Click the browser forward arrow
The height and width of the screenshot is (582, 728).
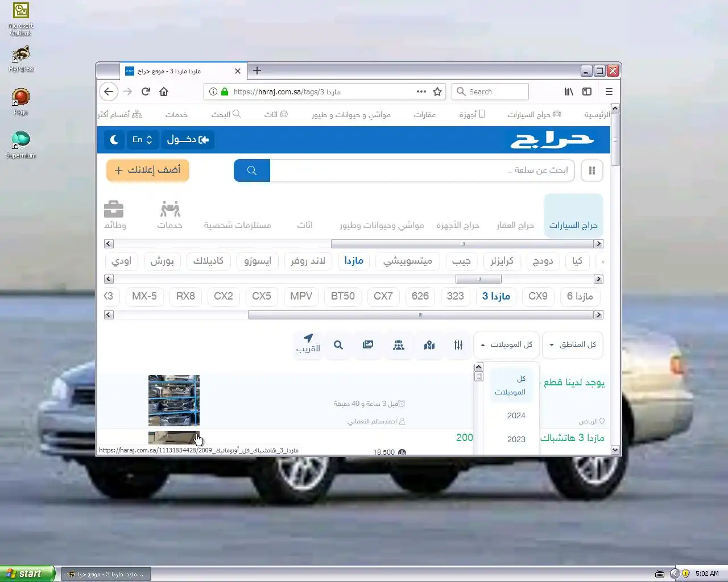click(x=127, y=92)
